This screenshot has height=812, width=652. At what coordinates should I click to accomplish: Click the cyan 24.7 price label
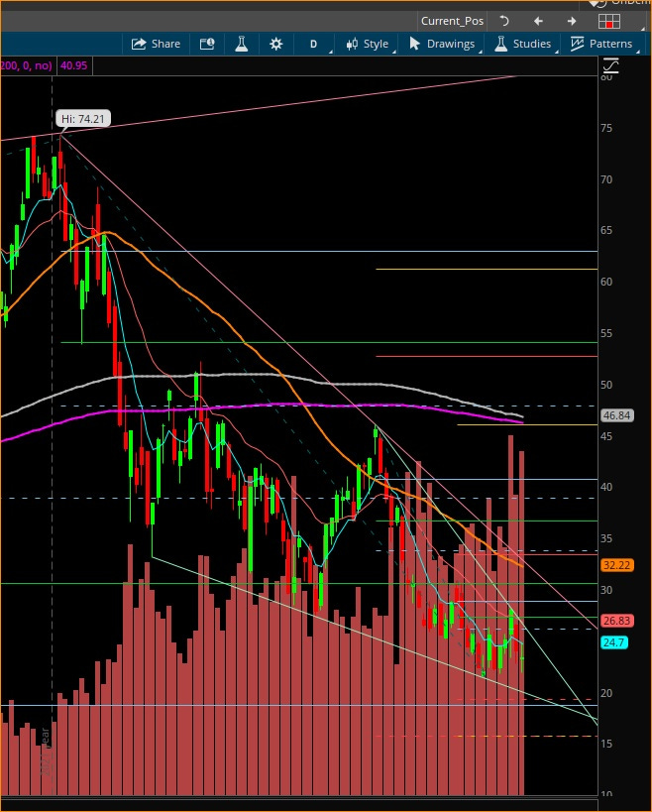click(x=614, y=642)
